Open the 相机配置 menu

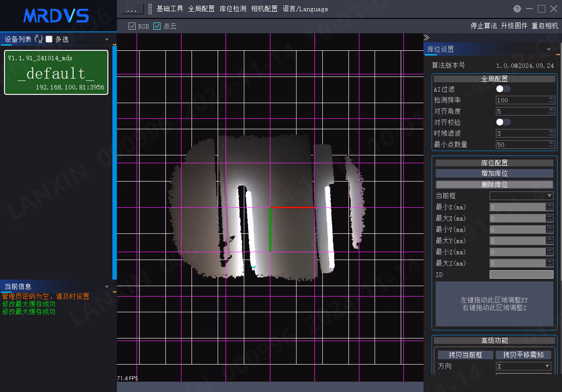click(x=264, y=9)
